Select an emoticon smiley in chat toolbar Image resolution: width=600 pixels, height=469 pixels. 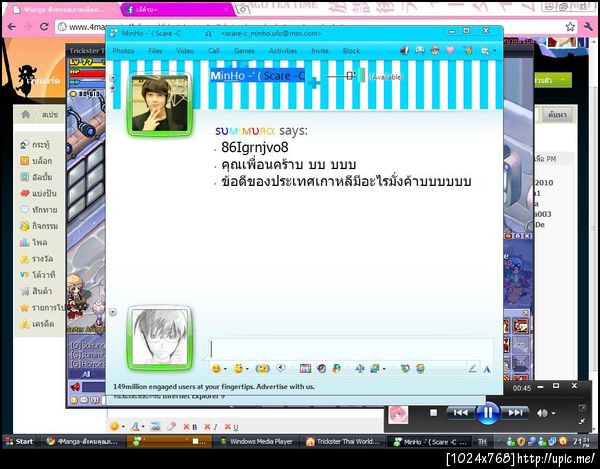tap(216, 369)
